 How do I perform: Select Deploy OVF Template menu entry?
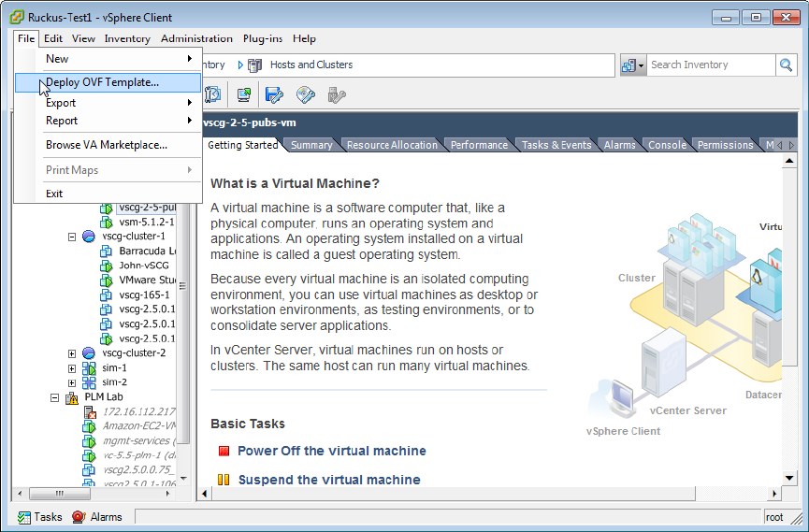coord(108,82)
